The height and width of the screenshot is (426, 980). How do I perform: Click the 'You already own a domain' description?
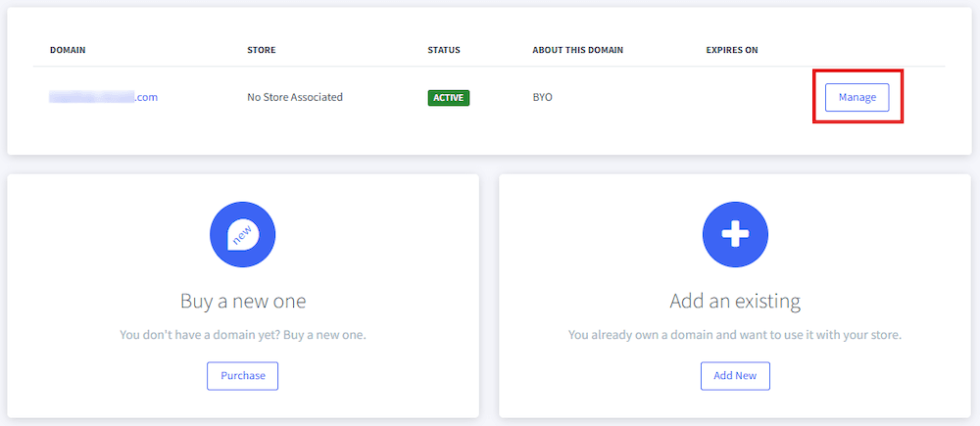[735, 336]
